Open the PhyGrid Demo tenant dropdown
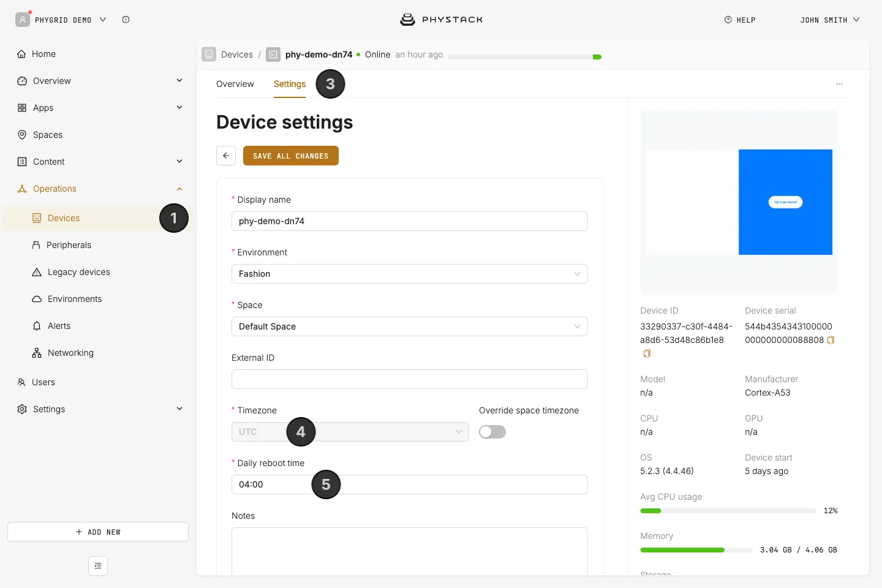This screenshot has height=588, width=882. (x=61, y=20)
